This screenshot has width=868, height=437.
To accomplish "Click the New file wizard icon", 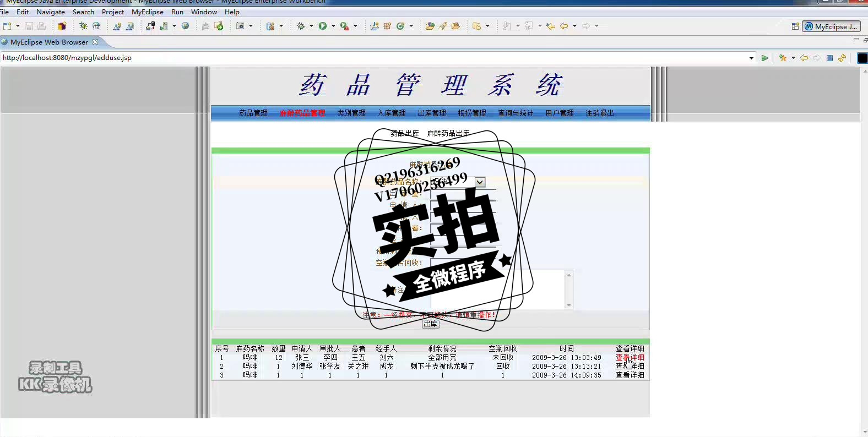I will coord(7,26).
